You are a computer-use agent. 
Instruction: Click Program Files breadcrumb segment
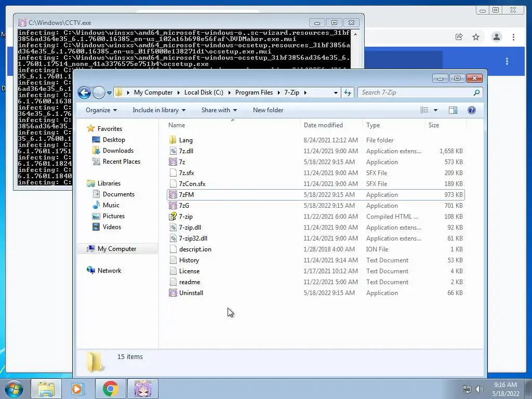pyautogui.click(x=254, y=92)
